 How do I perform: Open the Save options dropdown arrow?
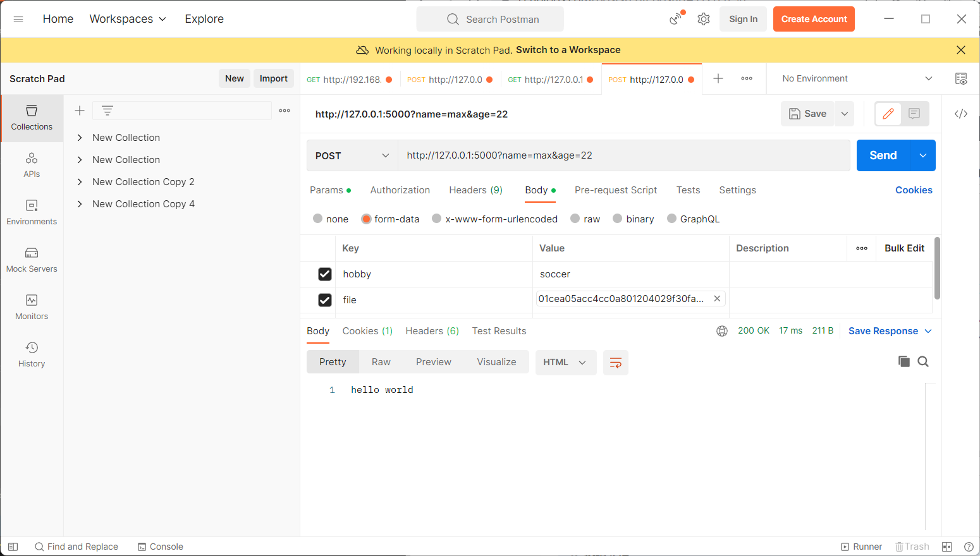(845, 114)
